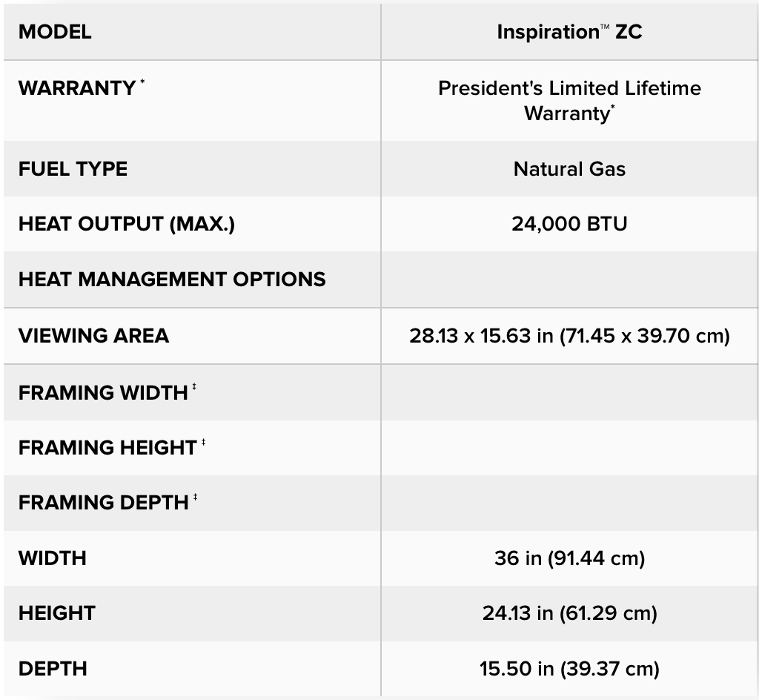Image resolution: width=759 pixels, height=700 pixels.
Task: Click the HEAT OUTPUT (MAX.) label
Action: point(126,224)
